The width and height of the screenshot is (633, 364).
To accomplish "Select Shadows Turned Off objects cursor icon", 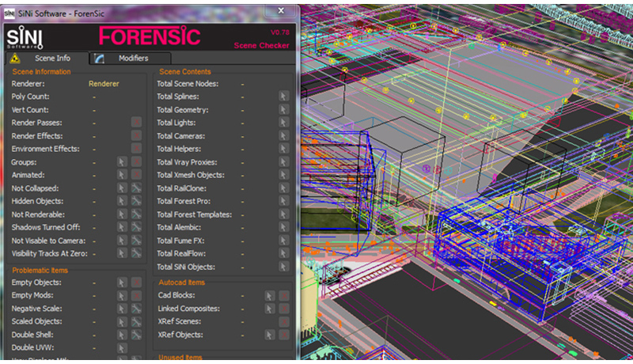I will 122,227.
